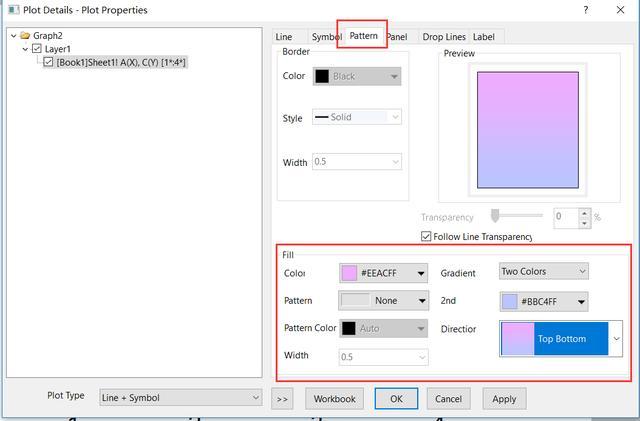
Task: Open the Fill Pattern None dropdown
Action: [x=383, y=301]
